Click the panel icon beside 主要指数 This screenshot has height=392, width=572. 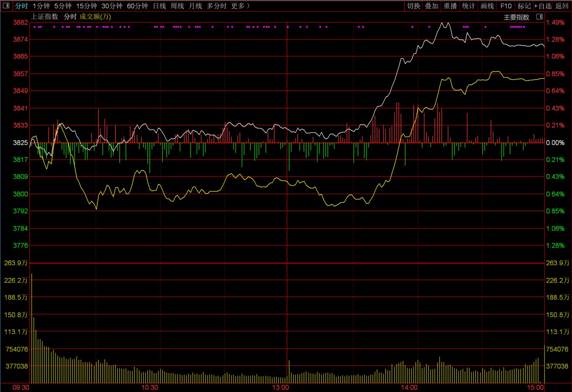coord(539,17)
